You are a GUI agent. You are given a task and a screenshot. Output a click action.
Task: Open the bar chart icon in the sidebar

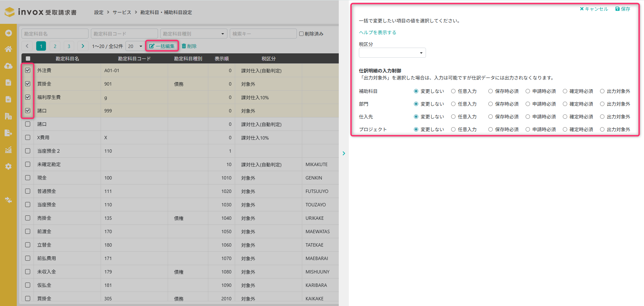click(x=8, y=150)
